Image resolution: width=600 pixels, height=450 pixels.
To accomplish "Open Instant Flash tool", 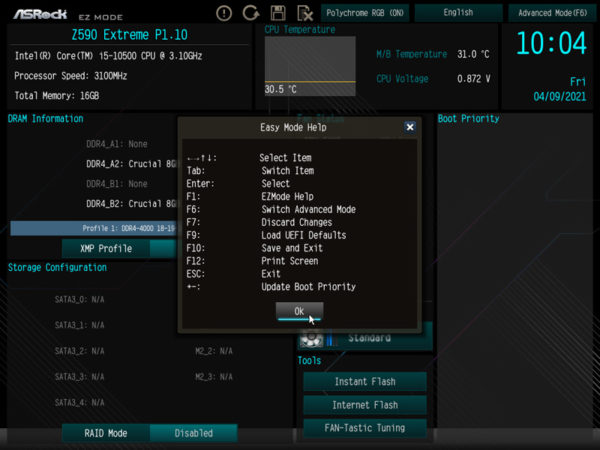I will coord(365,382).
